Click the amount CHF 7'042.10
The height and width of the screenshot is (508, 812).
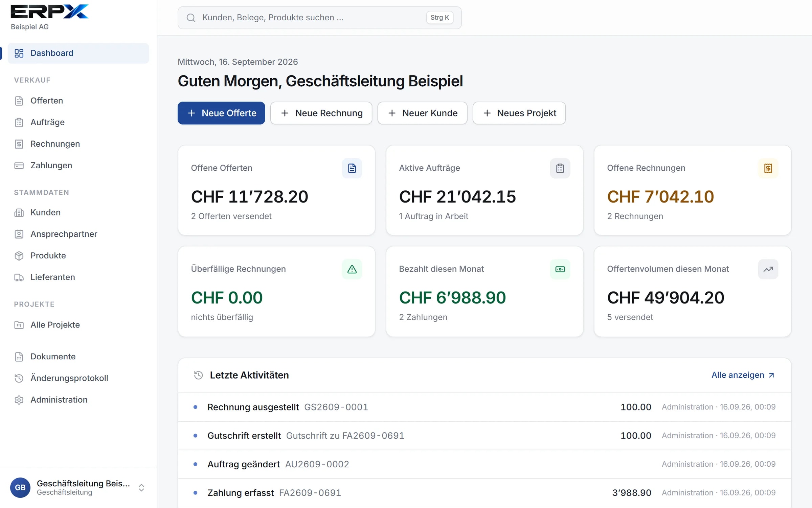pos(660,197)
